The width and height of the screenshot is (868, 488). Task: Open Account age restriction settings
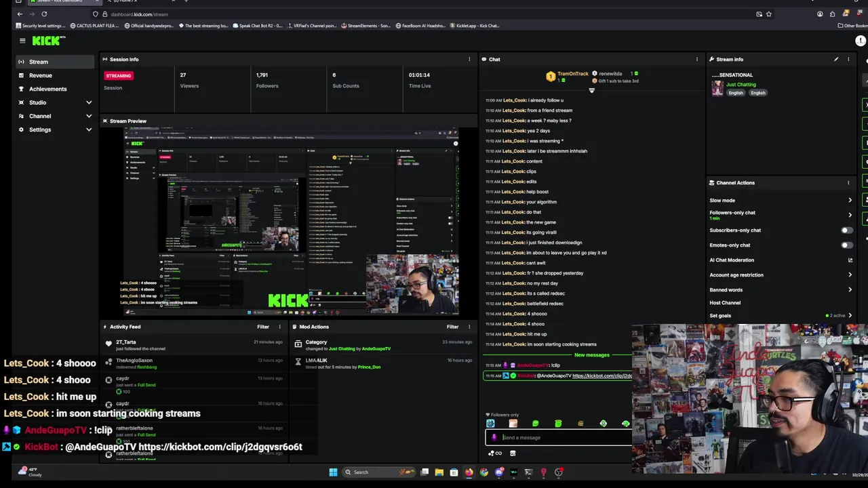pos(781,274)
